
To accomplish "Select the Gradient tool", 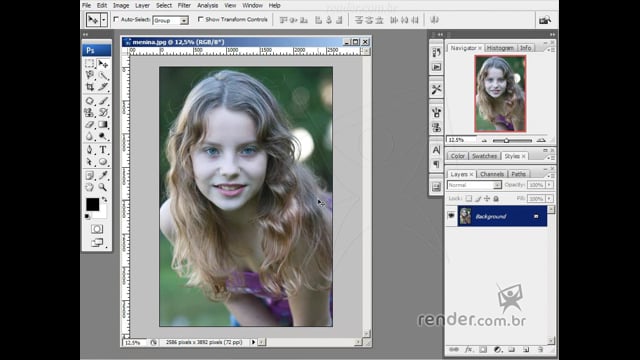I will click(x=103, y=124).
